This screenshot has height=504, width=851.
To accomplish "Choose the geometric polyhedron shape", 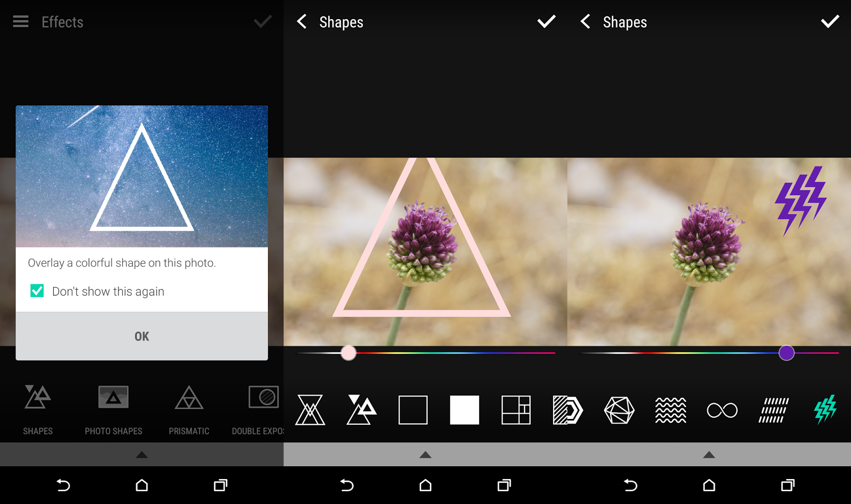I will [x=619, y=410].
